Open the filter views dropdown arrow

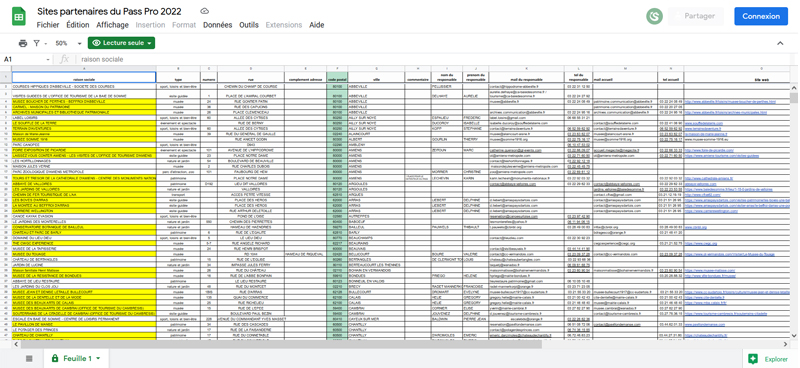pos(45,44)
